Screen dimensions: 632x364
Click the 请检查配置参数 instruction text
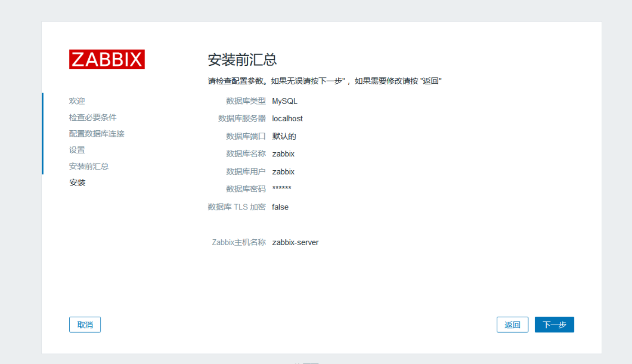(324, 81)
